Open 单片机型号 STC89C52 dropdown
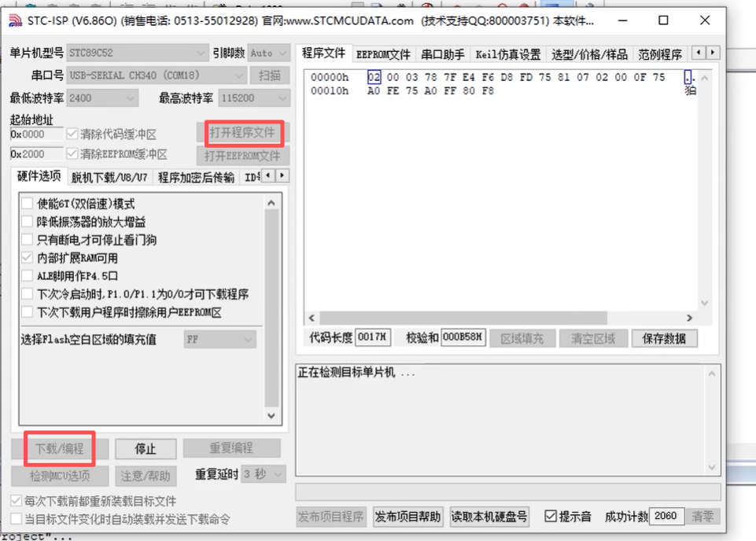Image resolution: width=756 pixels, height=541 pixels. coord(138,53)
